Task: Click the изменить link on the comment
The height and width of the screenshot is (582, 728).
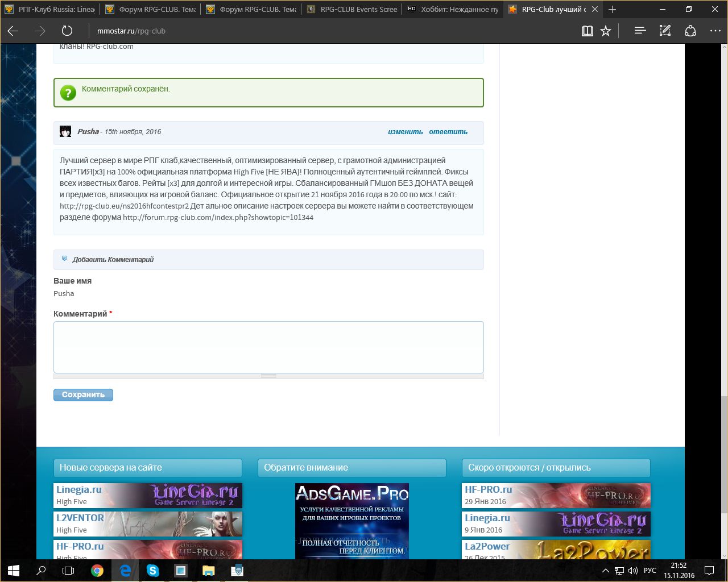Action: [406, 132]
